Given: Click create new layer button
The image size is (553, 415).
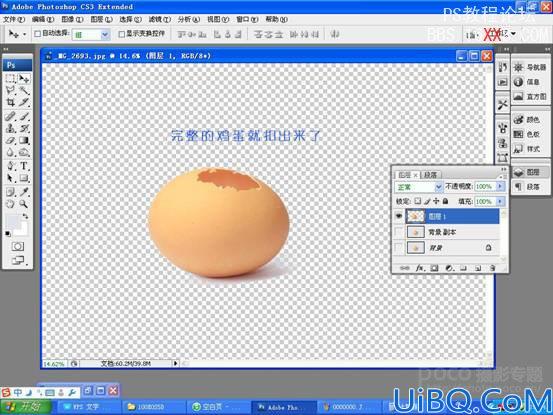Looking at the screenshot, I should click(x=478, y=268).
